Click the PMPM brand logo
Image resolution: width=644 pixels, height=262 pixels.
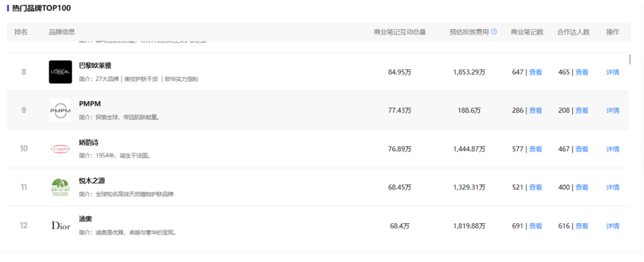pos(60,110)
